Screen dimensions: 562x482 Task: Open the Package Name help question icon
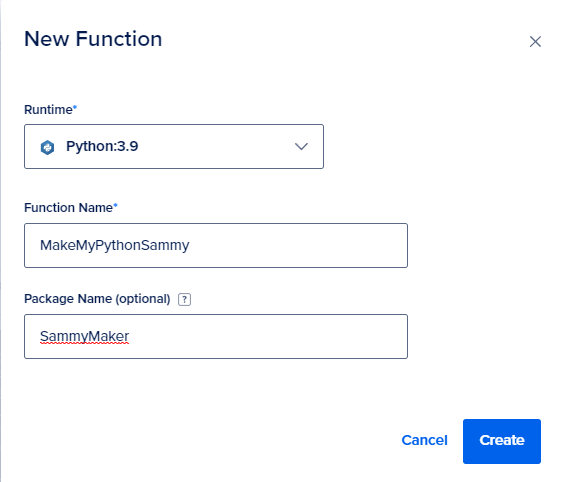(185, 299)
